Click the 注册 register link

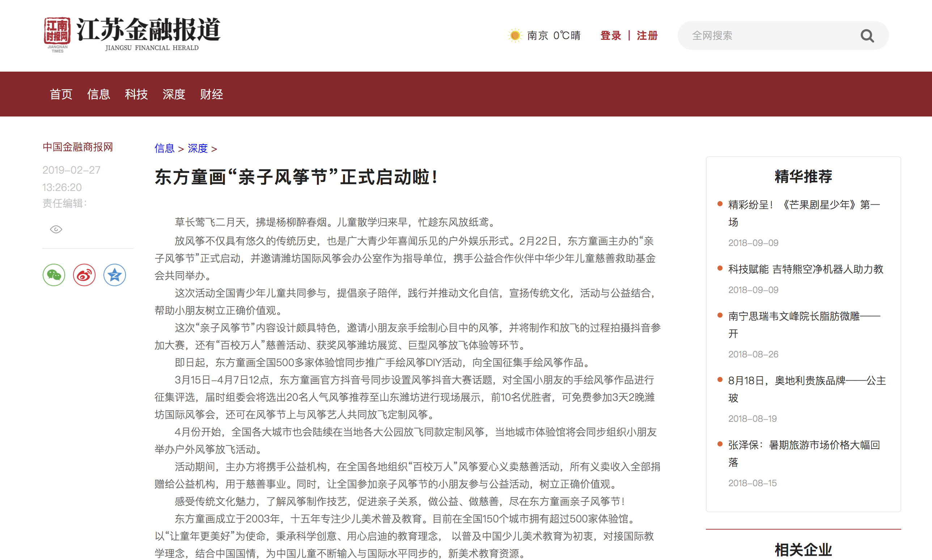point(647,35)
